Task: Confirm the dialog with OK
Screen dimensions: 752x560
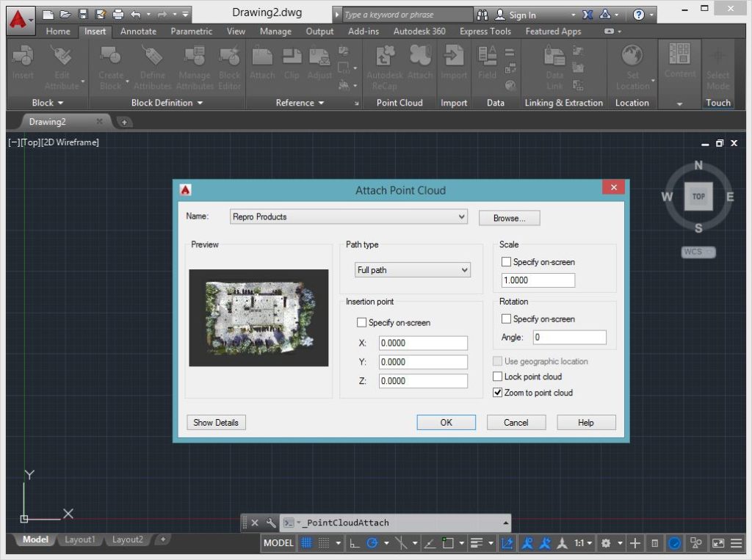Action: pos(446,423)
